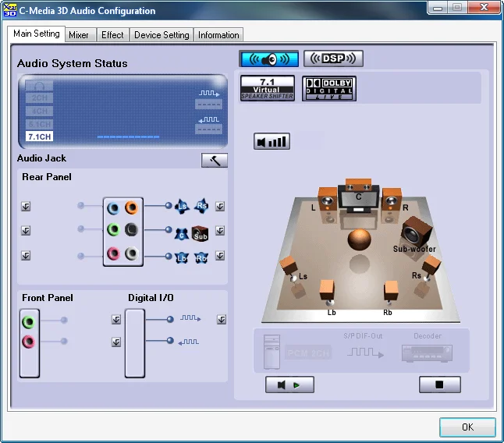This screenshot has height=443, width=504.
Task: Select the Rb speaker jack icon
Action: 201,258
